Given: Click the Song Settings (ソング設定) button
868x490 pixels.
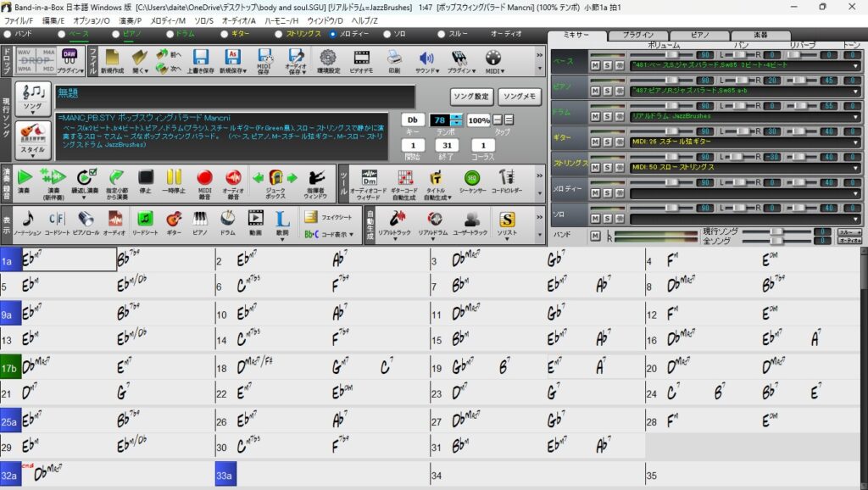Looking at the screenshot, I should coord(471,97).
